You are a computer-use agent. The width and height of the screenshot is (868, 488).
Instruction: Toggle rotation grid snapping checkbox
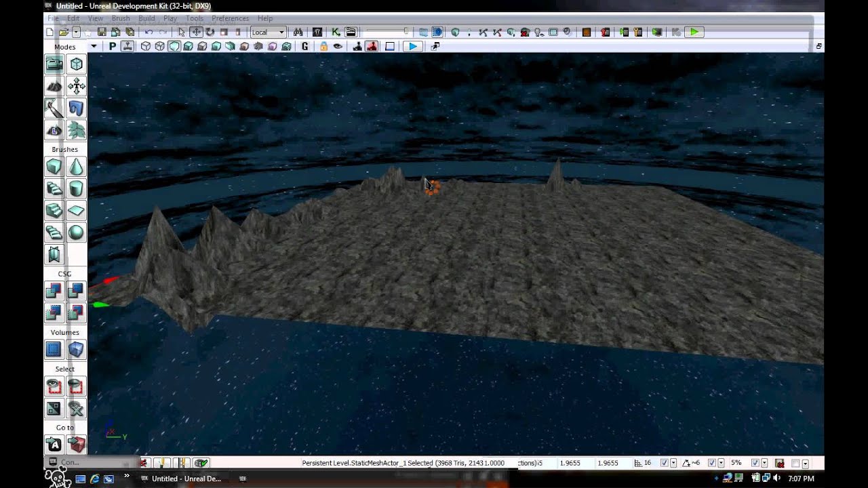tap(712, 463)
